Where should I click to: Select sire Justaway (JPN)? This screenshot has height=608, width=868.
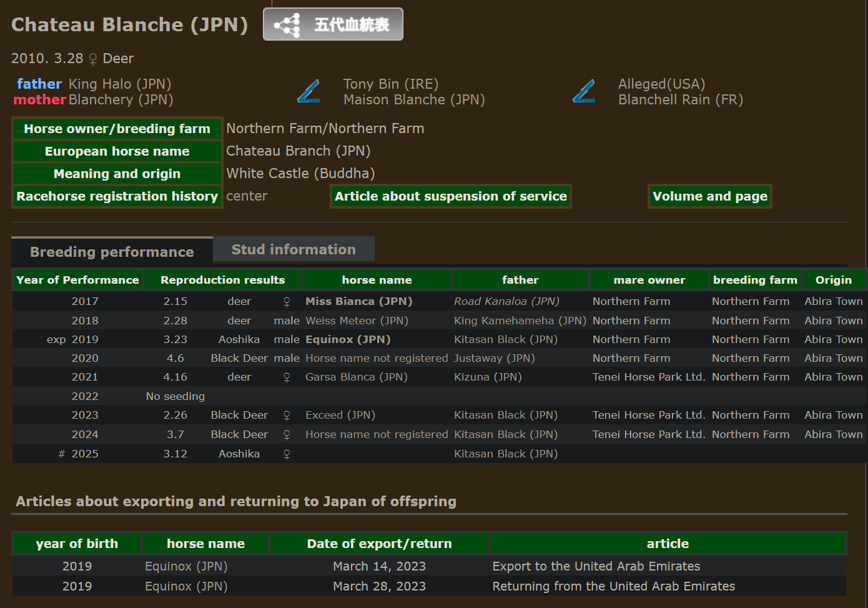point(495,358)
